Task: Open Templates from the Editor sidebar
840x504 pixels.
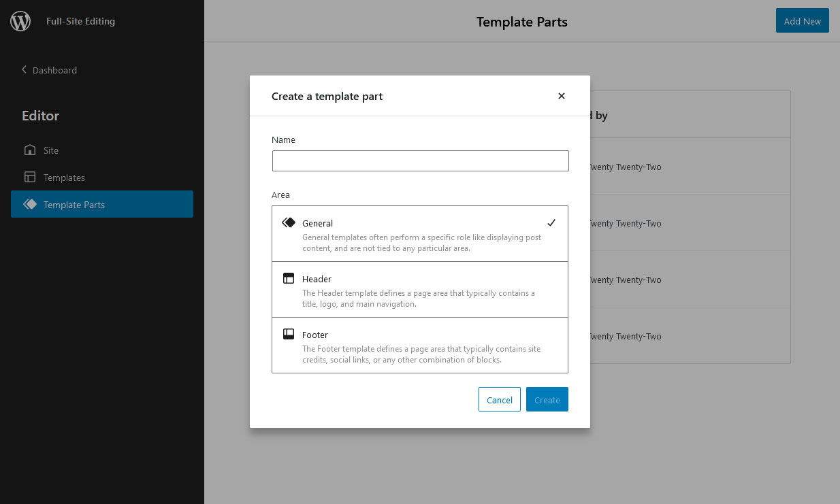Action: (63, 177)
